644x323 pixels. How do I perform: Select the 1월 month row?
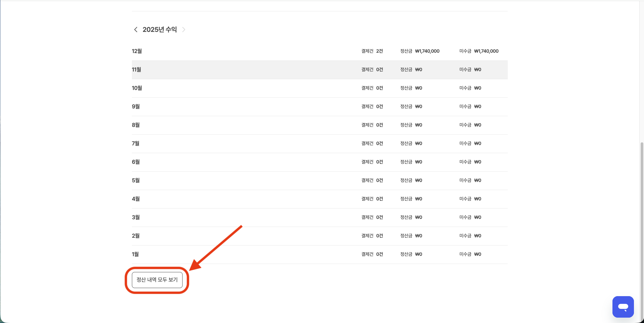pyautogui.click(x=135, y=254)
